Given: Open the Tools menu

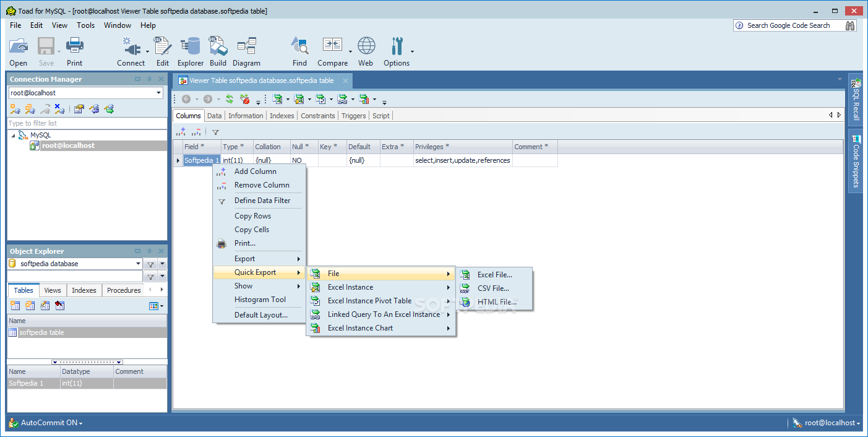Looking at the screenshot, I should 86,25.
